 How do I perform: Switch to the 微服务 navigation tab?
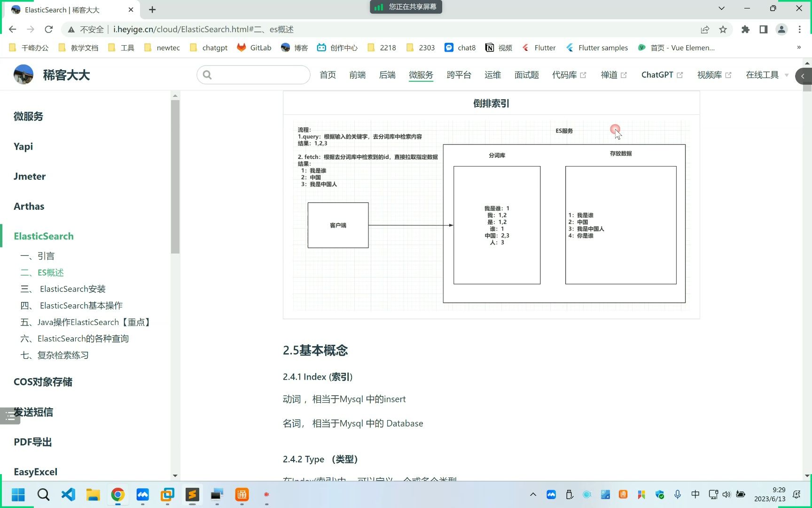[x=421, y=74]
